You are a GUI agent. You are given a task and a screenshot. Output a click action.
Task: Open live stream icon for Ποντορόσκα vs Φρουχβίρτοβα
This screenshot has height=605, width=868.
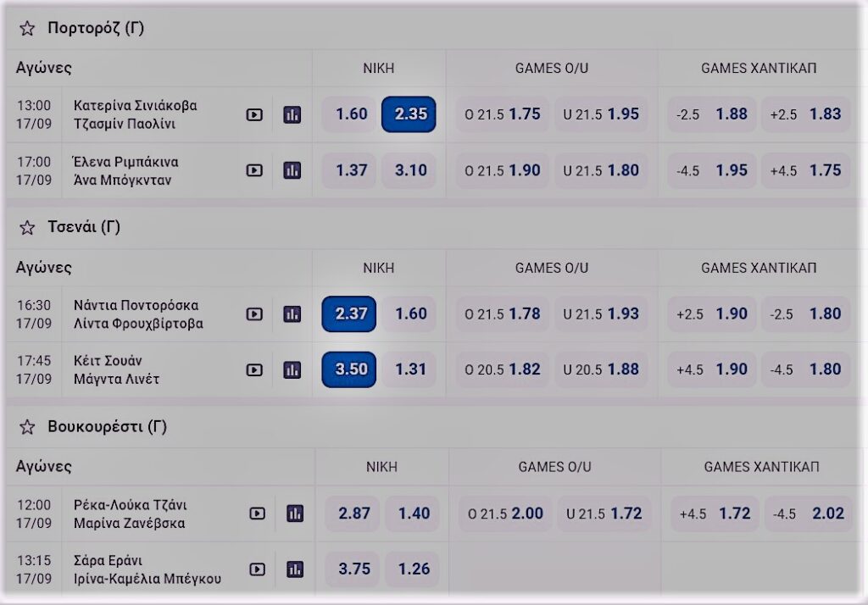click(x=254, y=314)
